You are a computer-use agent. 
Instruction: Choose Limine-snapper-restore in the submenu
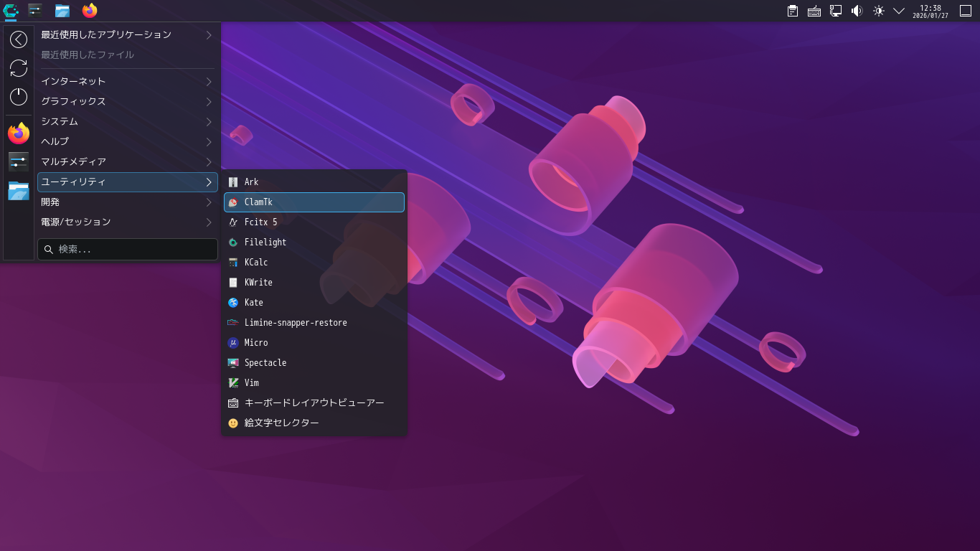pyautogui.click(x=314, y=323)
